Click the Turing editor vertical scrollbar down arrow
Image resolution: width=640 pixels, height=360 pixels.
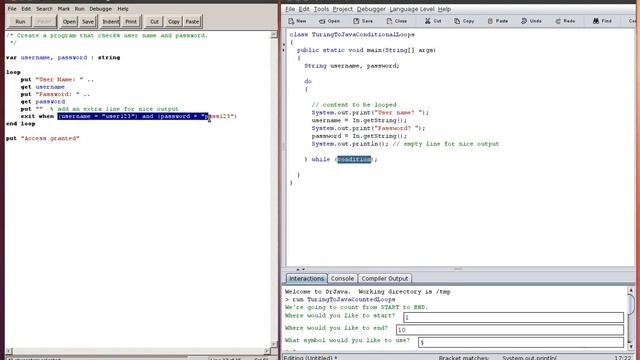coord(273,344)
